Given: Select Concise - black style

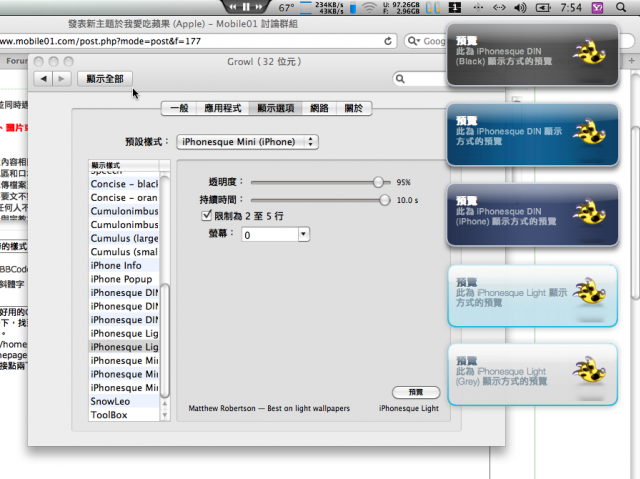Looking at the screenshot, I should [x=124, y=184].
